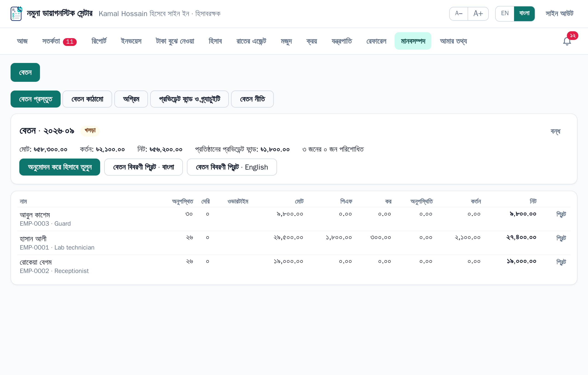
Task: Open the হিসাব nav tab
Action: coord(215,41)
